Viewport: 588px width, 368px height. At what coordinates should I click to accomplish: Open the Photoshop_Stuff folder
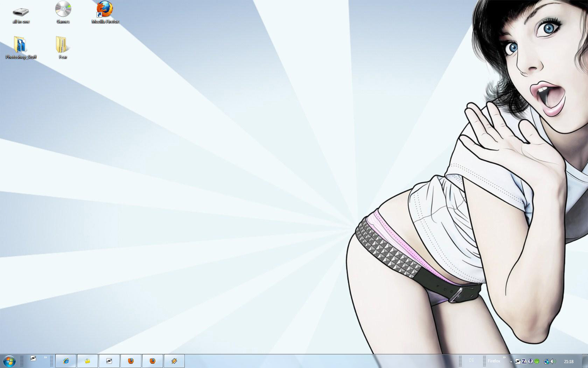point(21,46)
